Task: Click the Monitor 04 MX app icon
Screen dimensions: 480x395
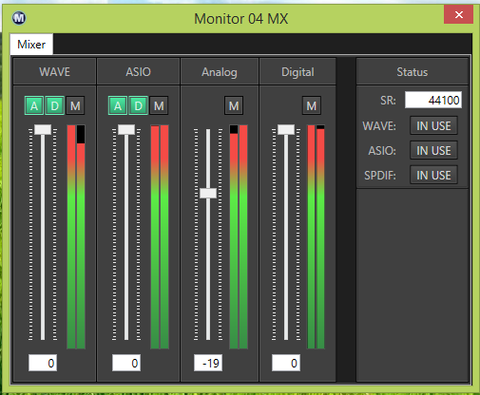Action: (19, 18)
